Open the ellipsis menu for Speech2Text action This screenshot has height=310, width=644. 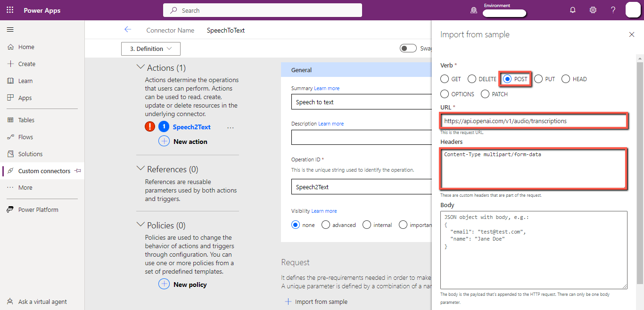tap(231, 127)
